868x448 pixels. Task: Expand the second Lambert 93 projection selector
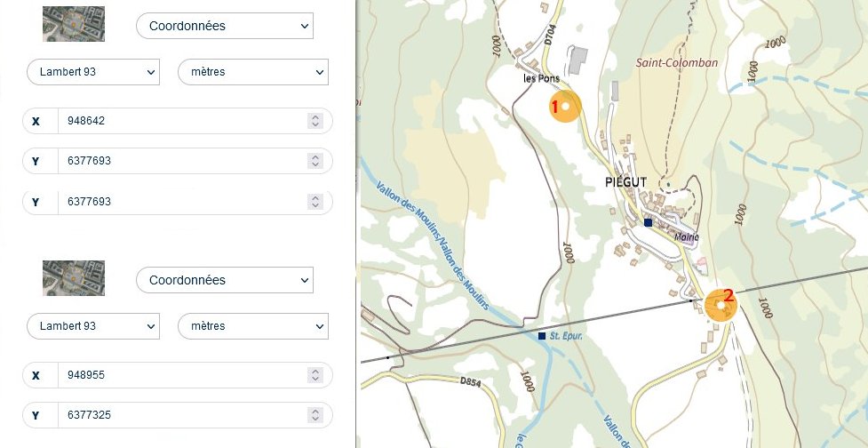93,326
